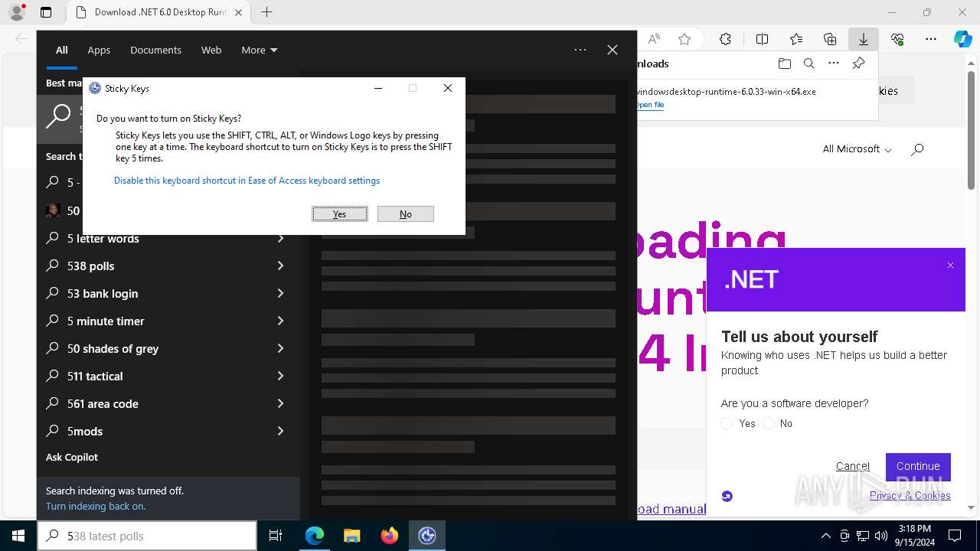
Task: Click No in Sticky Keys dialog
Action: tap(406, 214)
